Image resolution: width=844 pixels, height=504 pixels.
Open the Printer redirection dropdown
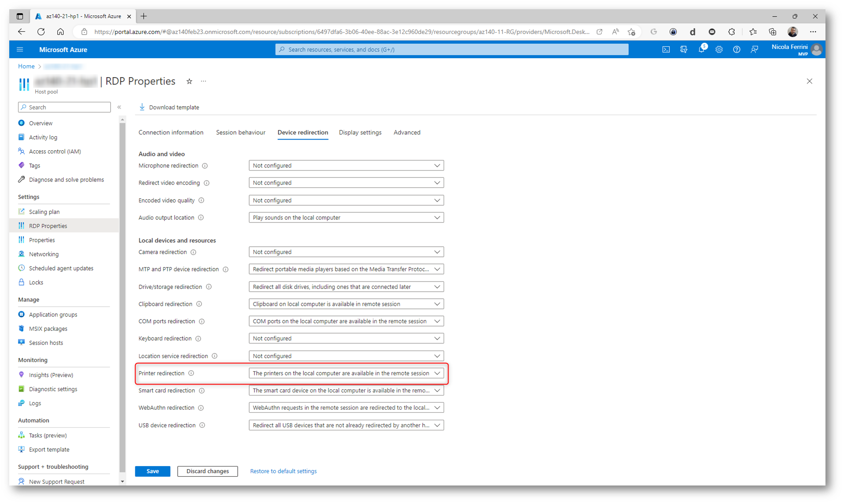point(346,373)
